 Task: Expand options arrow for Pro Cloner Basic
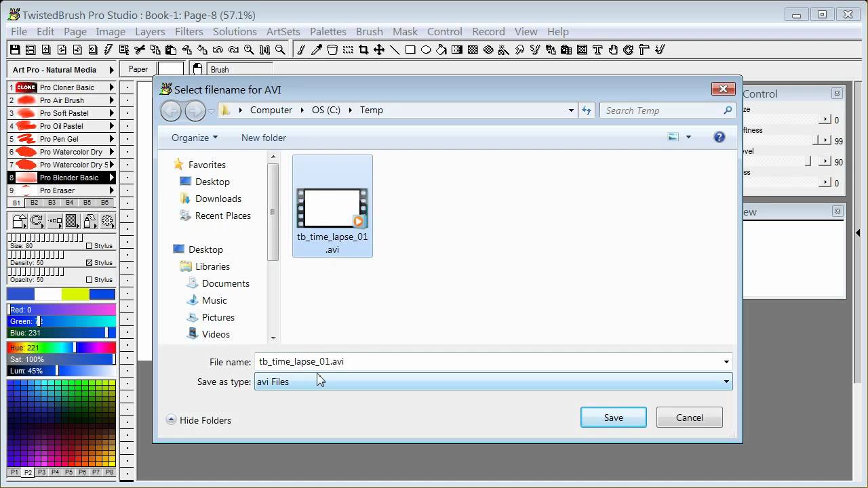pos(112,87)
